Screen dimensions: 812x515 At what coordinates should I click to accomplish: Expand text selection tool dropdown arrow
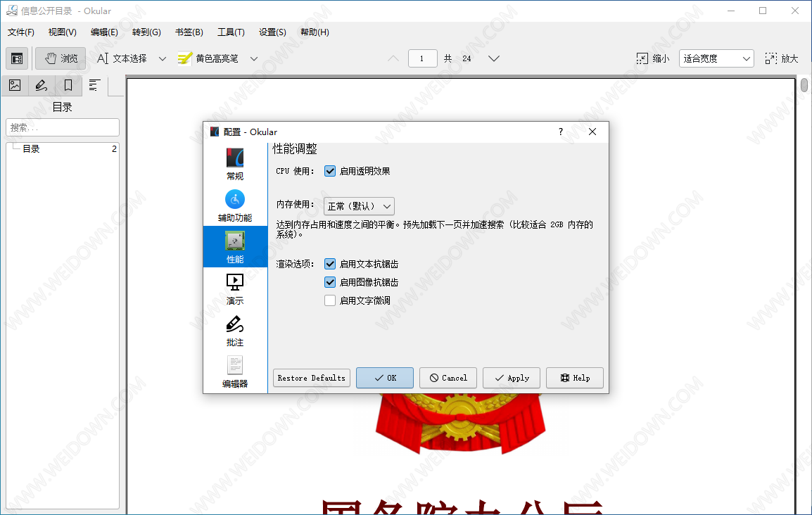pyautogui.click(x=163, y=58)
